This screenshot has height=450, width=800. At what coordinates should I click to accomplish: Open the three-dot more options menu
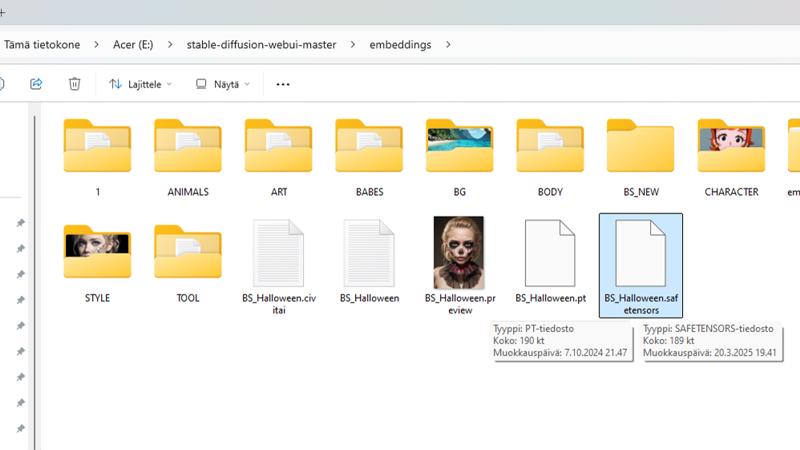[283, 84]
